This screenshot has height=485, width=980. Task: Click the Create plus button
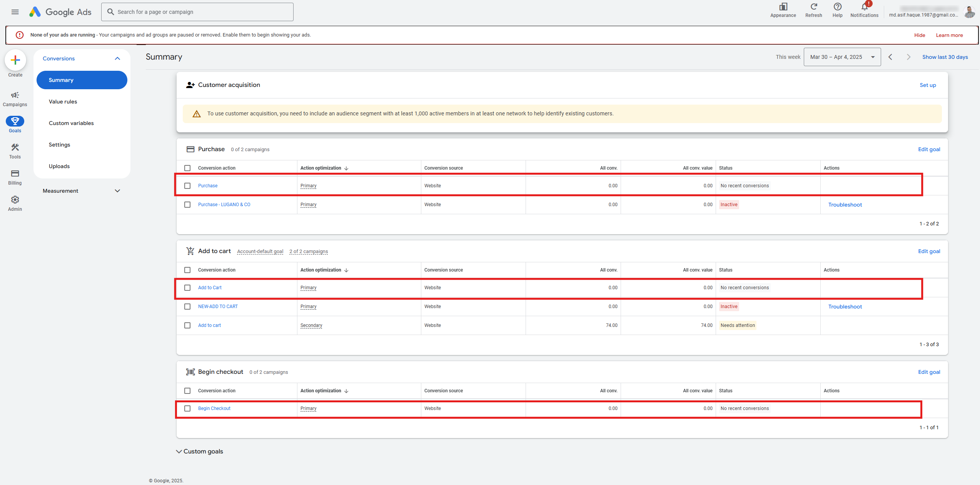pos(15,60)
